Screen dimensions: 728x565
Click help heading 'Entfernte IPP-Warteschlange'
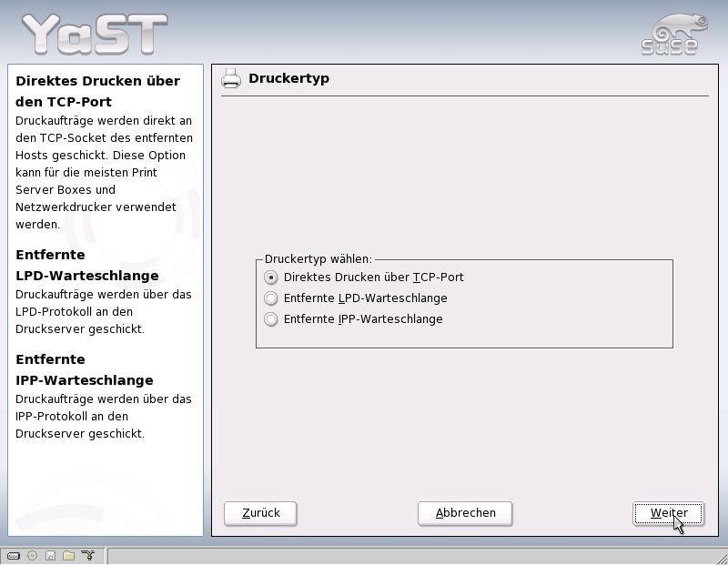85,369
